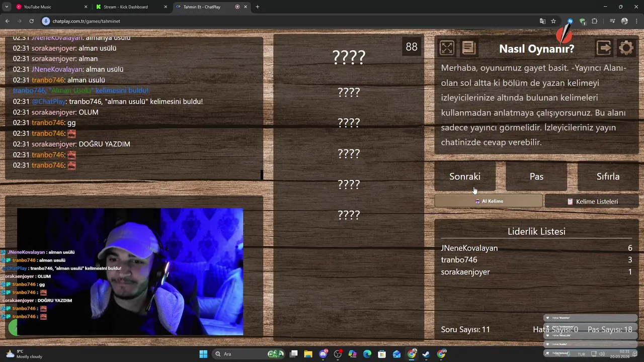Reset the game with Sıfırla
Screen dimensions: 644x362
[x=608, y=176]
